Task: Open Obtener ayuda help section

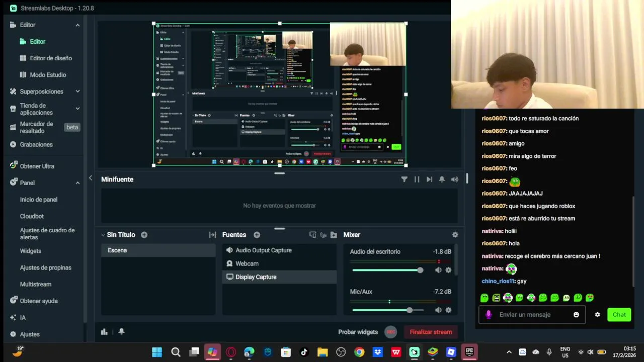Action: 34,301
